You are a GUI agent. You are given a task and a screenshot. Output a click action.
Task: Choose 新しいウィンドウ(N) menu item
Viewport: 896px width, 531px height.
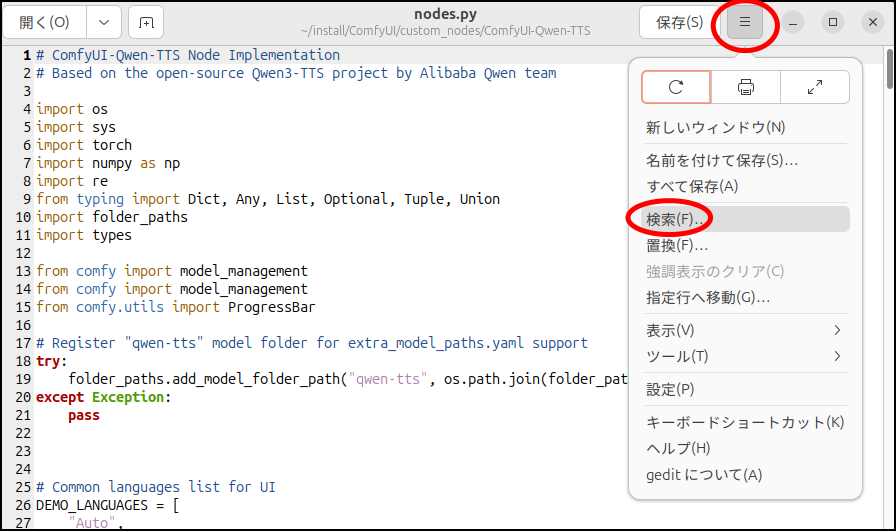click(715, 127)
